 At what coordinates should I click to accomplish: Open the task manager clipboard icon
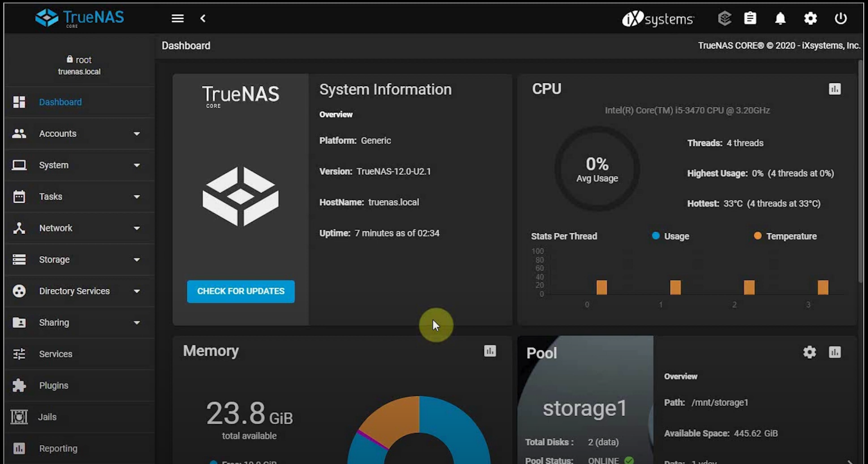pos(750,18)
